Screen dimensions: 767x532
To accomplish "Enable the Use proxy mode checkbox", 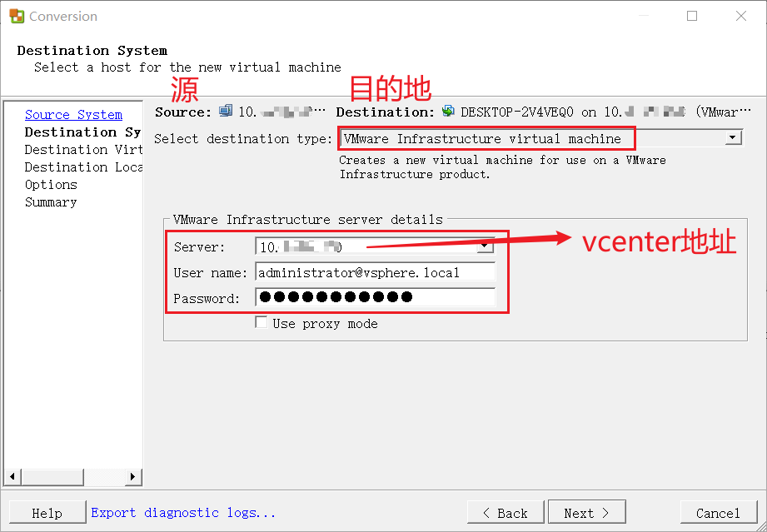I will pyautogui.click(x=261, y=322).
